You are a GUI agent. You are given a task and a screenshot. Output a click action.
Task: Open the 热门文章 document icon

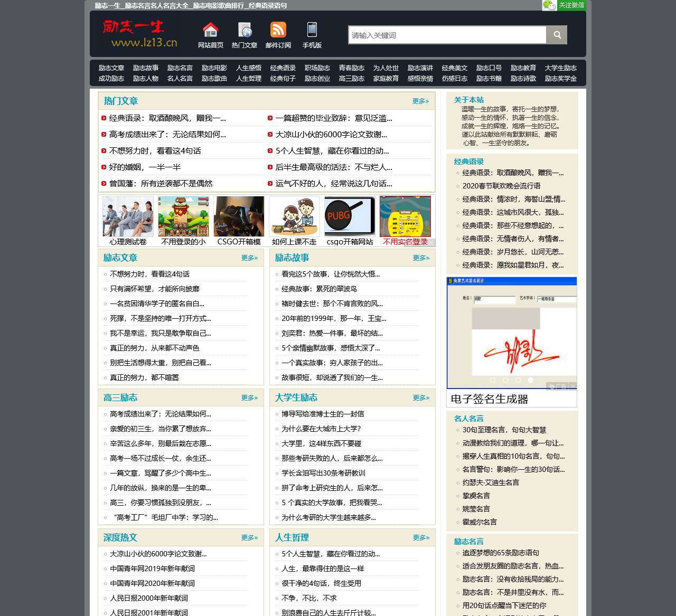tap(245, 30)
